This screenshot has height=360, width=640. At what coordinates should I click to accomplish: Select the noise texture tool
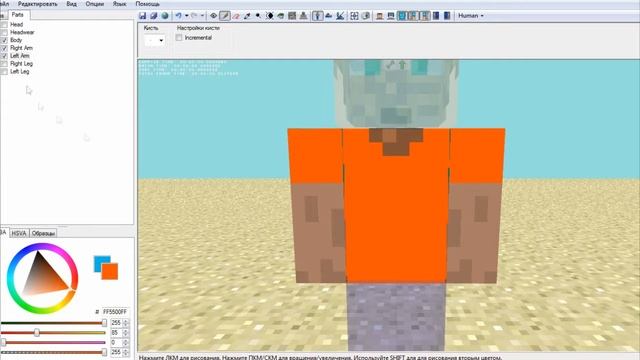pos(292,16)
